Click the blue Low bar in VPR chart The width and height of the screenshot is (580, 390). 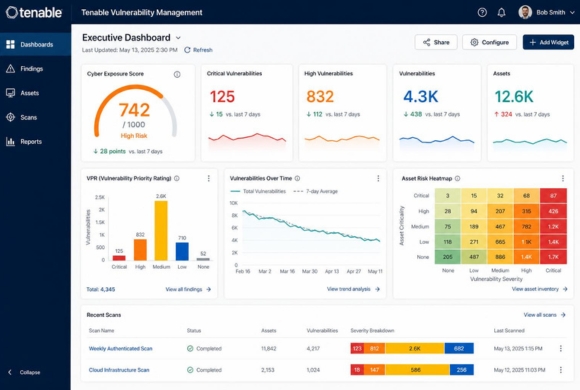tap(182, 252)
